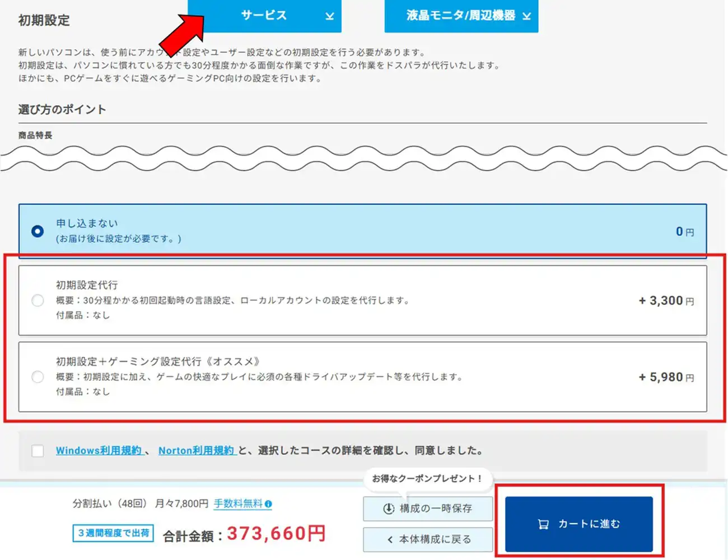Open the Norton利用規約 link
Viewport: 728px width, 560px height.
tap(196, 451)
